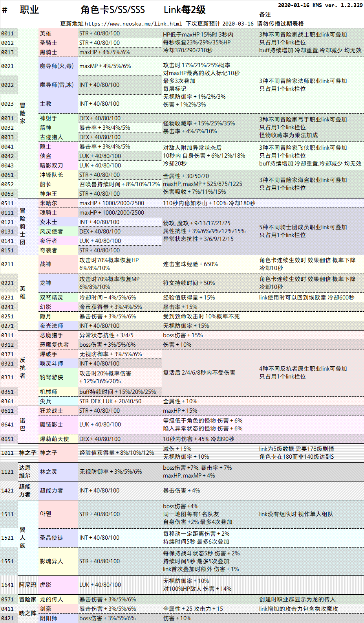Screen dimensions: 364x623
Task: Select the '隐士' job cell
Action: coord(58,147)
